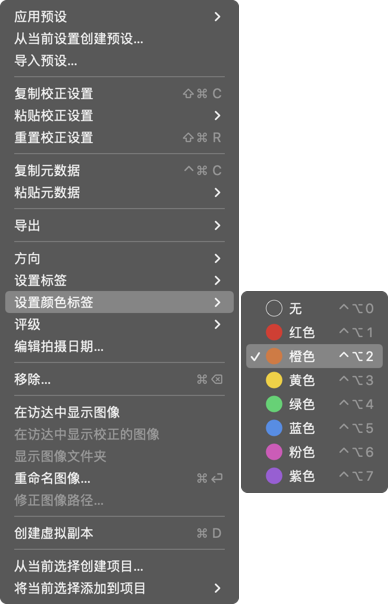This screenshot has width=388, height=604.
Task: Select 创建虚拟副本 menu item
Action: [119, 533]
